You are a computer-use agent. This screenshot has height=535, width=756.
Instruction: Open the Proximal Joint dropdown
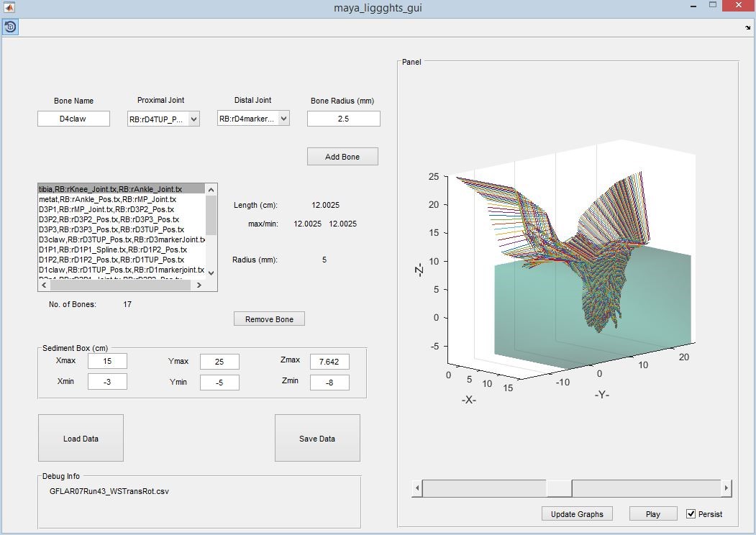pos(194,118)
